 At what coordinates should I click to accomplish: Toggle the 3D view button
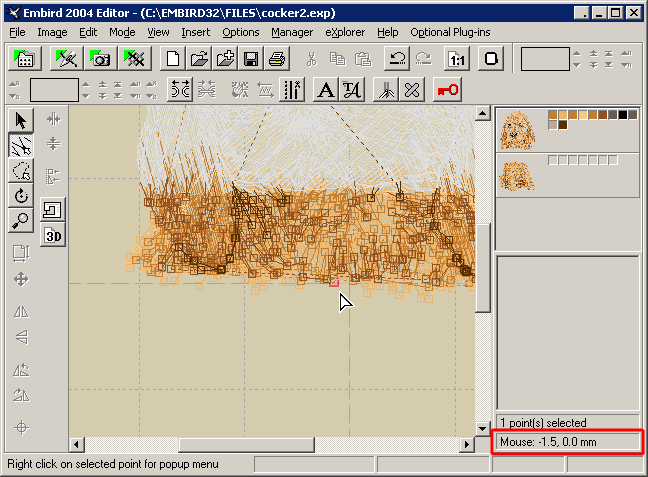(x=53, y=236)
